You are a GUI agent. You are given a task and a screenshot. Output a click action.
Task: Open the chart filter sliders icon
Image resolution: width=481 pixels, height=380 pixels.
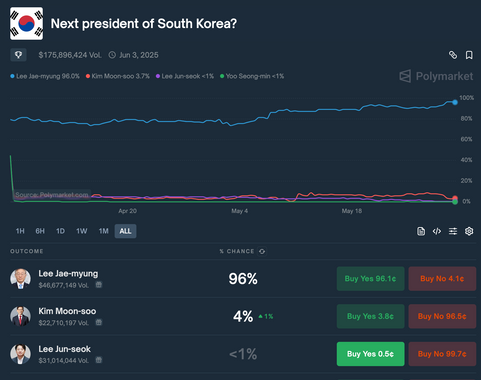tap(453, 231)
